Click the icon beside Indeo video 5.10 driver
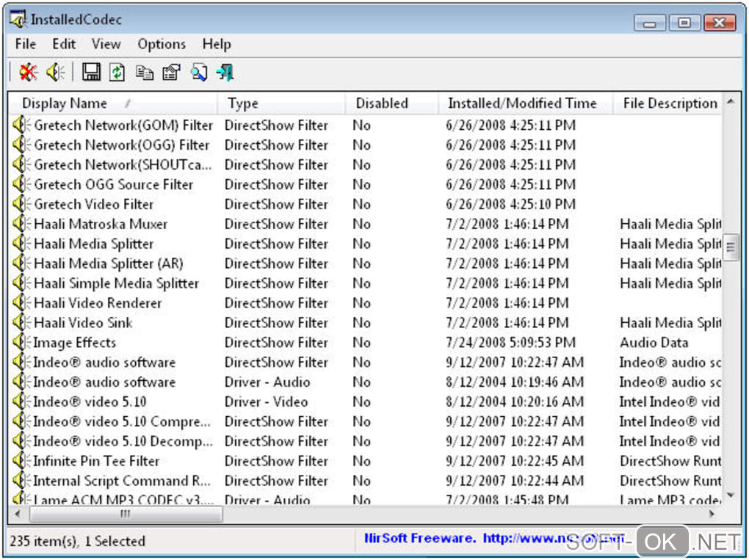The width and height of the screenshot is (749, 560). [x=21, y=401]
